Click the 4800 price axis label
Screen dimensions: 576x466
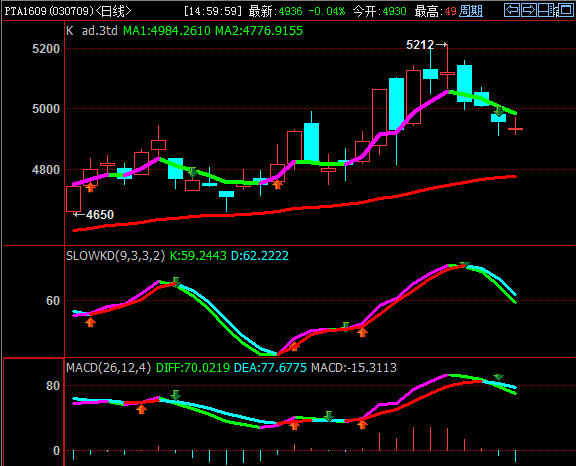[x=46, y=170]
